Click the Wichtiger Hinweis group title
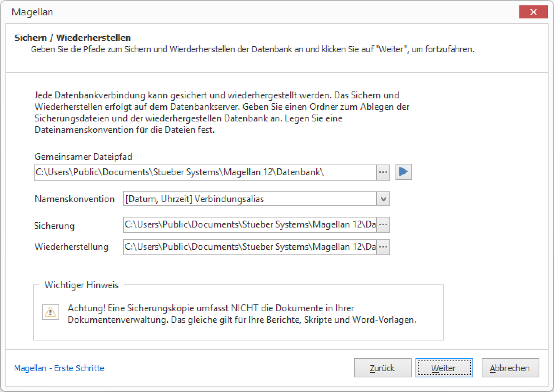 (x=82, y=285)
